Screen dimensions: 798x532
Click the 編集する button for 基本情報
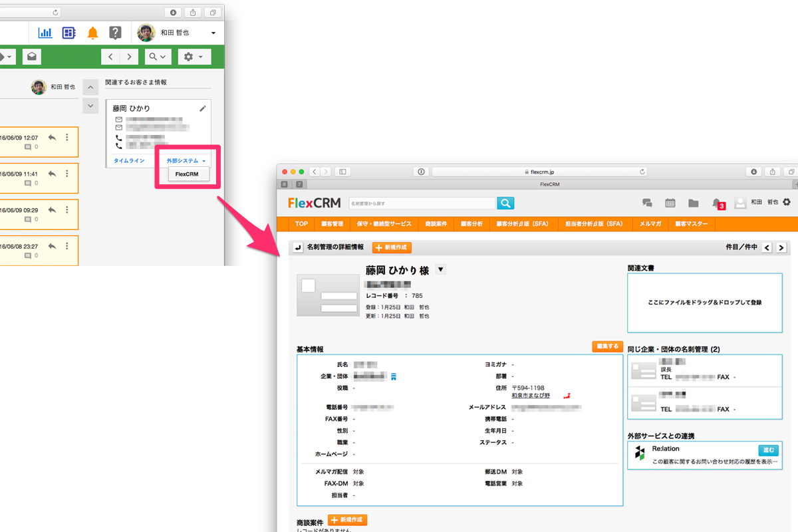coord(607,346)
